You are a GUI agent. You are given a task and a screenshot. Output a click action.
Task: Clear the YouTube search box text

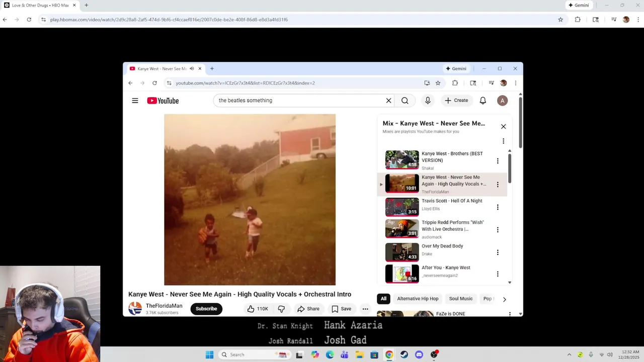388,101
